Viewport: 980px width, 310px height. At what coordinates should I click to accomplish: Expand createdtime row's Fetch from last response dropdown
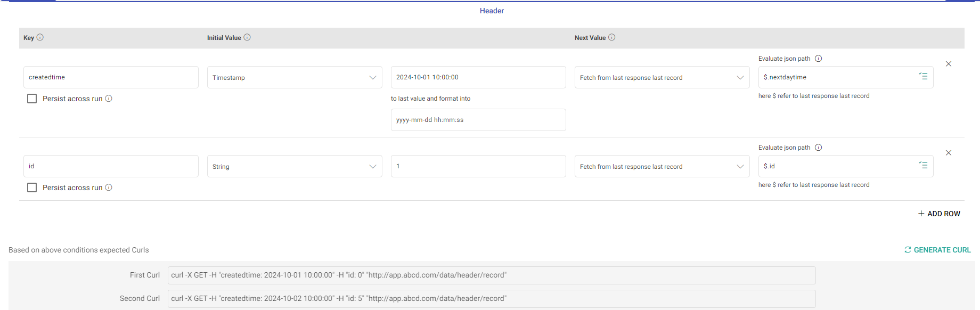point(661,77)
